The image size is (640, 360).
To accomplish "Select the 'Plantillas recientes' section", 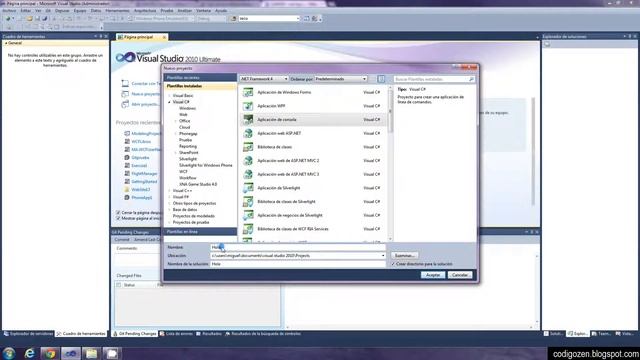I will 200,78.
